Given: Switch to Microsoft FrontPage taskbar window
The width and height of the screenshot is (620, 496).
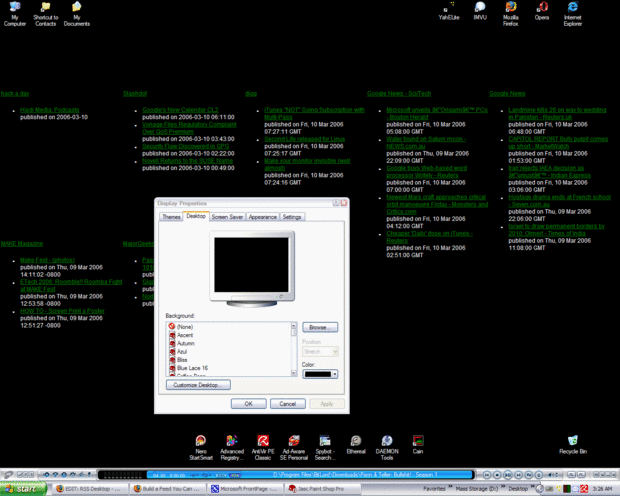Looking at the screenshot, I should pos(244,489).
